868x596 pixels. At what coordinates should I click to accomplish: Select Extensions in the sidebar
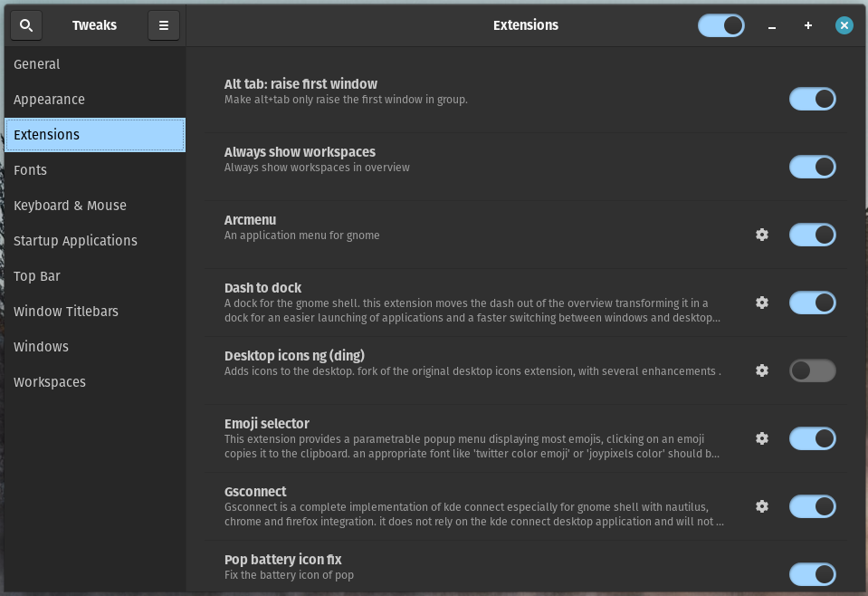pos(95,135)
